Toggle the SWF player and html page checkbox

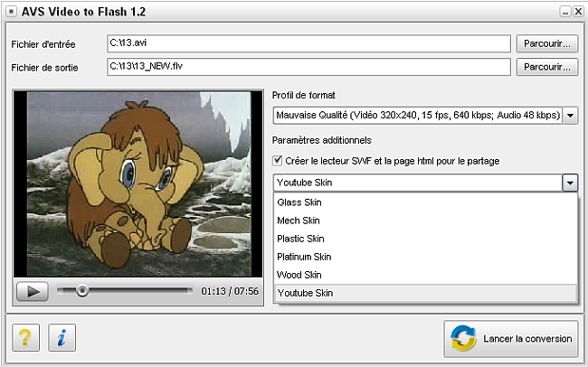tap(278, 161)
